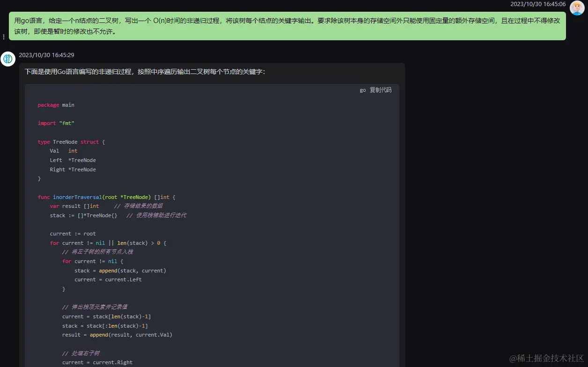Image resolution: width=588 pixels, height=367 pixels.
Task: Click the comment 将左子树的所有节点入栈
Action: [x=97, y=252]
